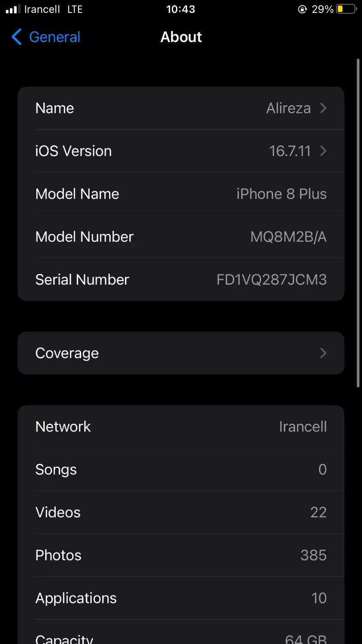The image size is (362, 644).
Task: Tap the Network Irancell row
Action: coord(181,427)
